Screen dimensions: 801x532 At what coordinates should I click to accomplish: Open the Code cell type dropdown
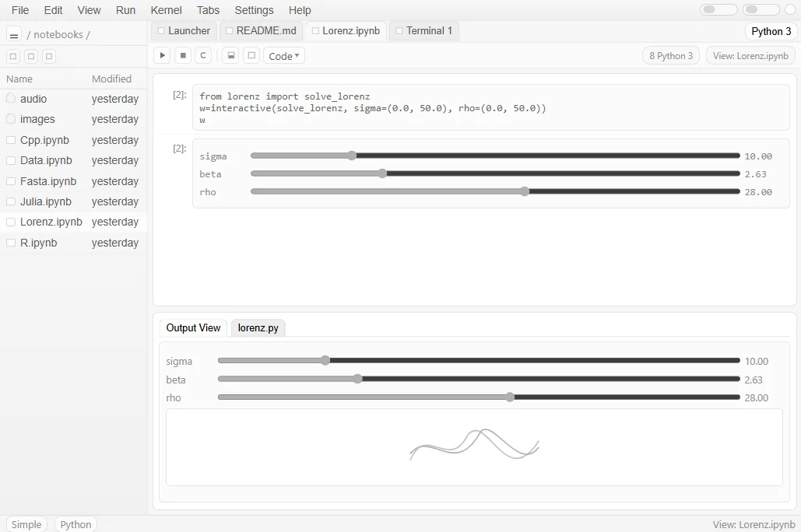(284, 56)
